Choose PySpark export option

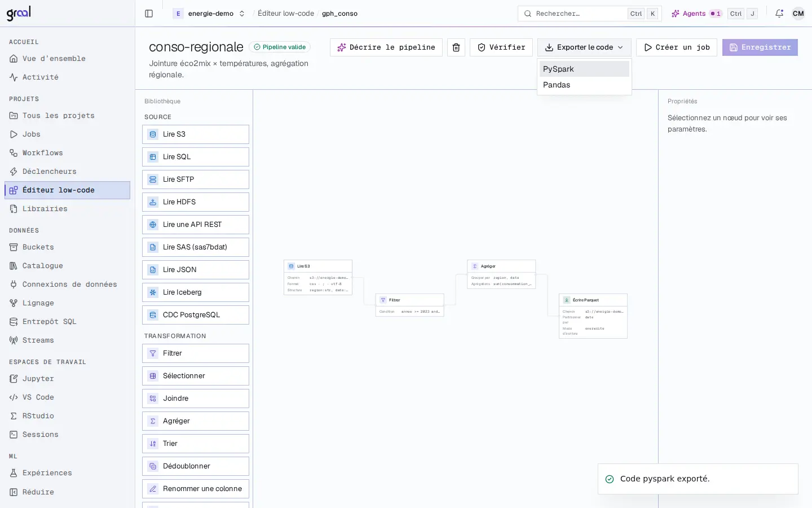coord(584,69)
